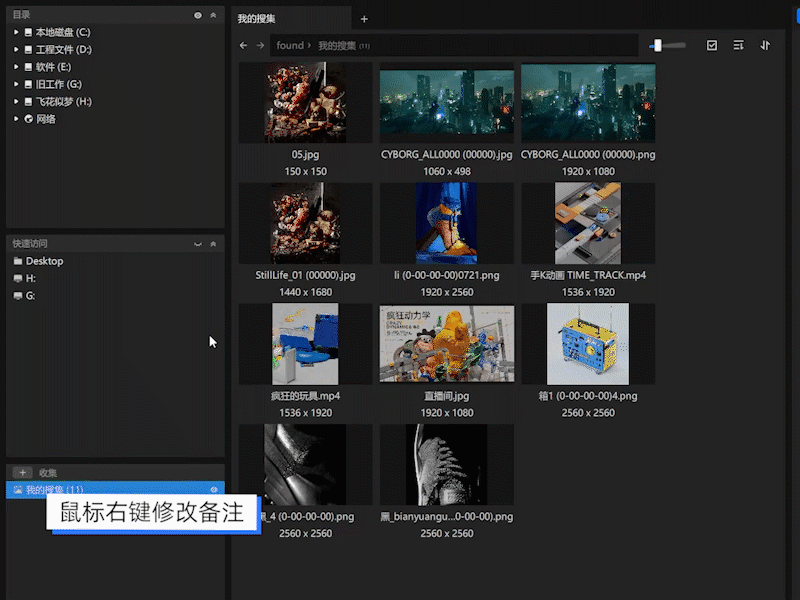Click the drive icon beside 软件 (E:)
This screenshot has height=600, width=800.
point(29,67)
